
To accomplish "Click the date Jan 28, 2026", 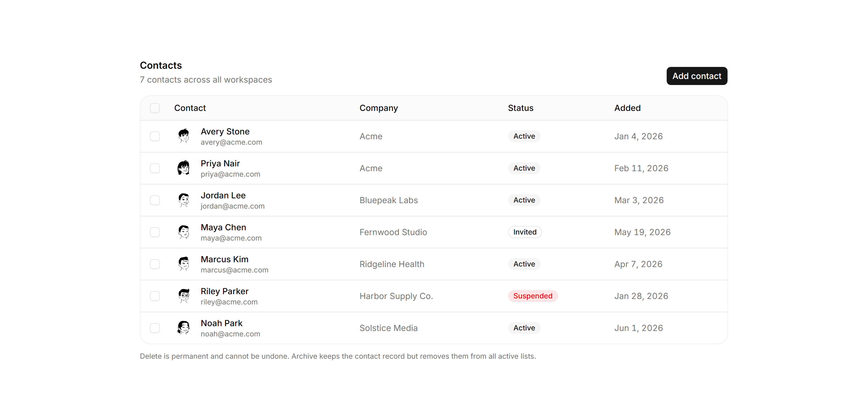I will tap(641, 296).
